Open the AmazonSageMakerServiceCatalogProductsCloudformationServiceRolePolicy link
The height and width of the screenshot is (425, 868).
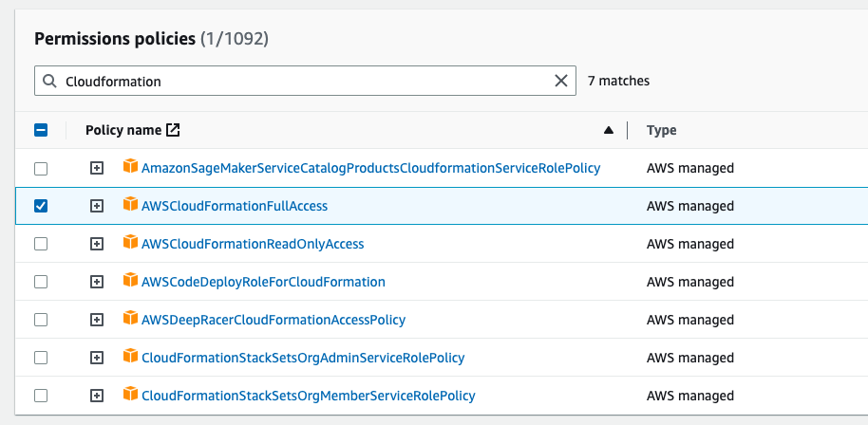point(371,168)
